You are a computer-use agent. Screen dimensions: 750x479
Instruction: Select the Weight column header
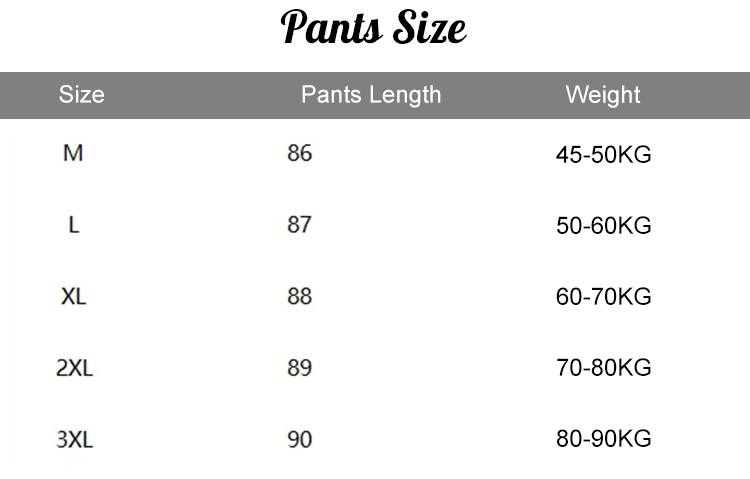tap(603, 95)
